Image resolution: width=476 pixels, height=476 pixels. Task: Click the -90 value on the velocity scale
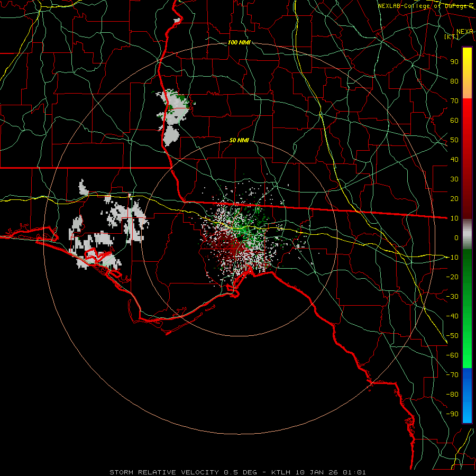pyautogui.click(x=452, y=414)
